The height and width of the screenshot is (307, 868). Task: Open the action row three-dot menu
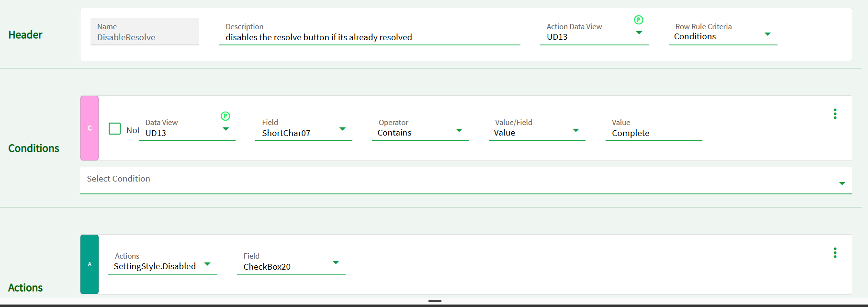pos(835,253)
